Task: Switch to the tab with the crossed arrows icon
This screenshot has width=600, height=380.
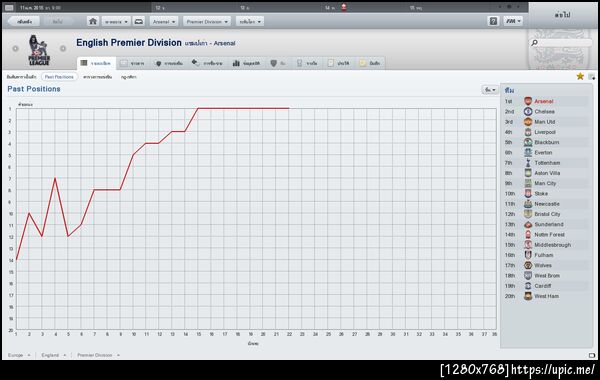Action: click(207, 63)
